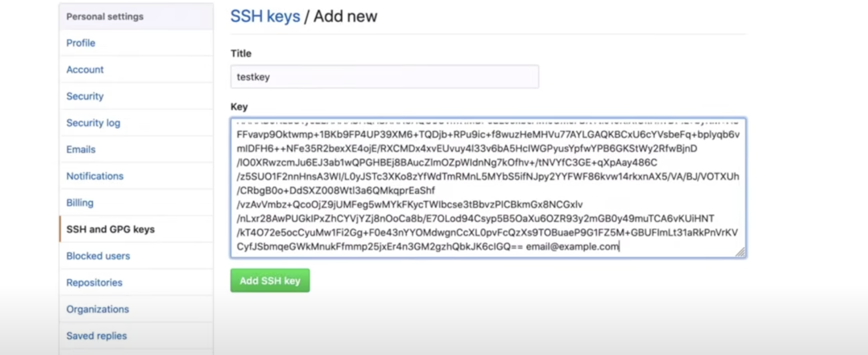Open Notifications settings
Image resolution: width=868 pixels, height=355 pixels.
coord(95,176)
